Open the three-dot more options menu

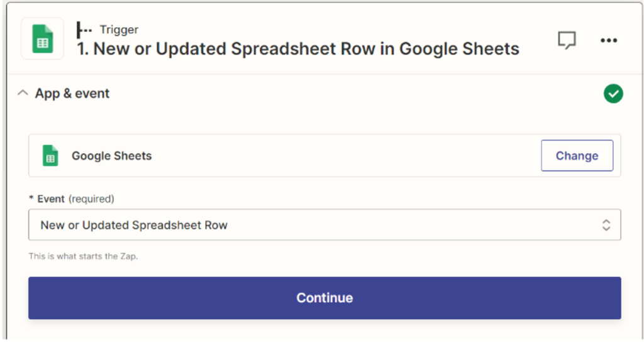pos(608,41)
